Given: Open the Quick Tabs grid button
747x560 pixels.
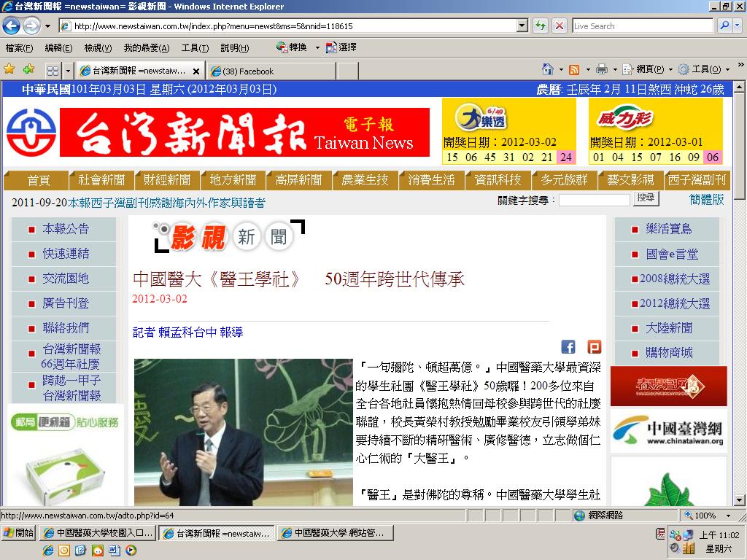Looking at the screenshot, I should pyautogui.click(x=53, y=71).
